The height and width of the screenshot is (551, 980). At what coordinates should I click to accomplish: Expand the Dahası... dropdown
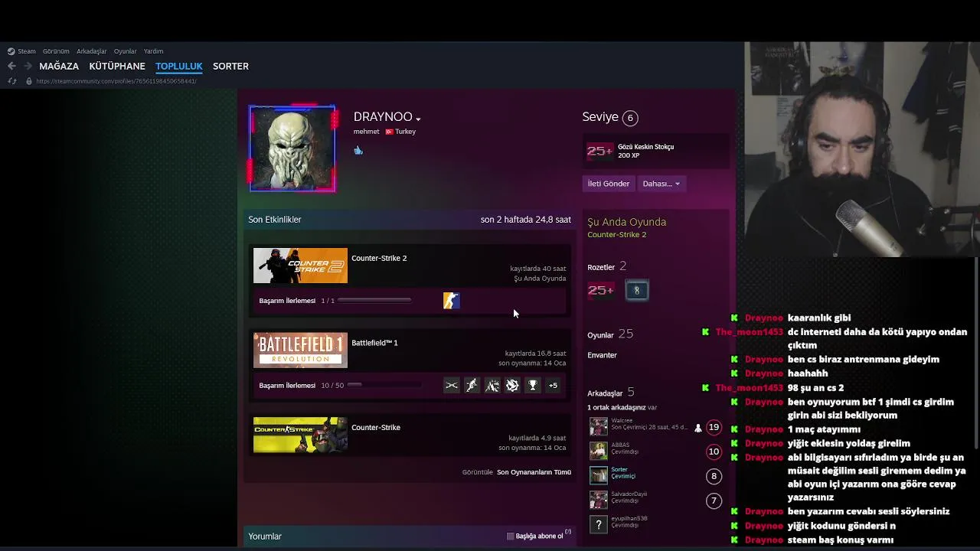(x=661, y=184)
